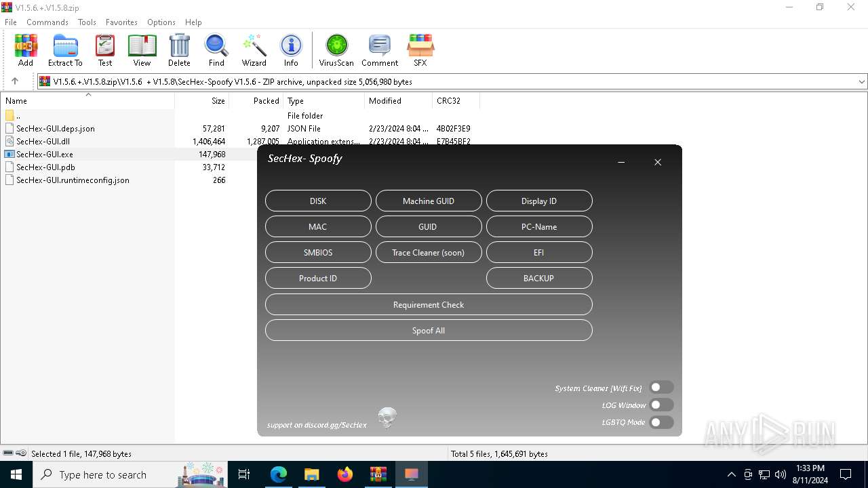Click the Product ID button

(x=318, y=278)
